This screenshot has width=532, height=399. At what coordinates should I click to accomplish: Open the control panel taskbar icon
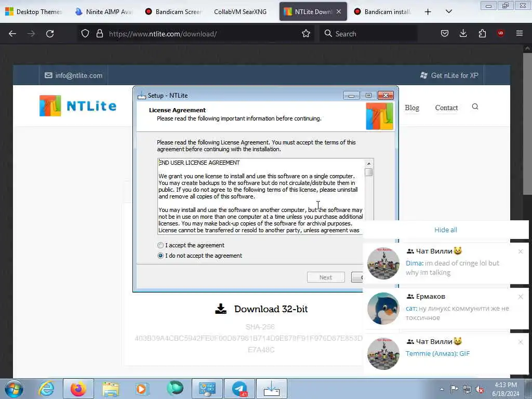pyautogui.click(x=207, y=389)
